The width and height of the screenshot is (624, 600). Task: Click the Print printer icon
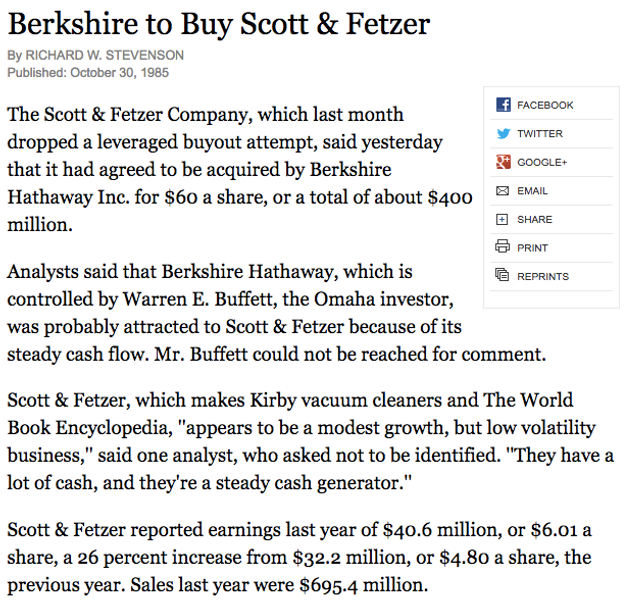tap(502, 246)
